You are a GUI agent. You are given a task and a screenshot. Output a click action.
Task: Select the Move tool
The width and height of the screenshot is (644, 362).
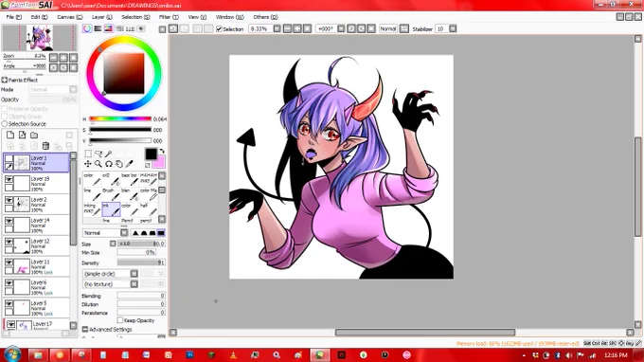88,164
